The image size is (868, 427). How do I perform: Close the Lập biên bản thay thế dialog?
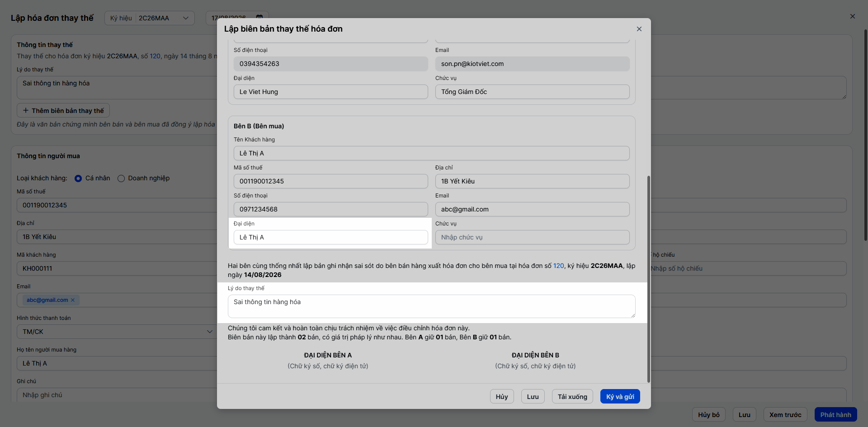tap(639, 29)
